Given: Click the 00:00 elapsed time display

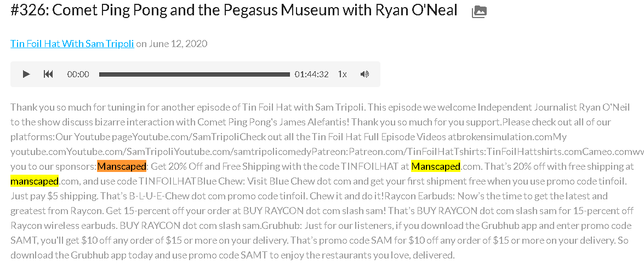Looking at the screenshot, I should point(78,74).
